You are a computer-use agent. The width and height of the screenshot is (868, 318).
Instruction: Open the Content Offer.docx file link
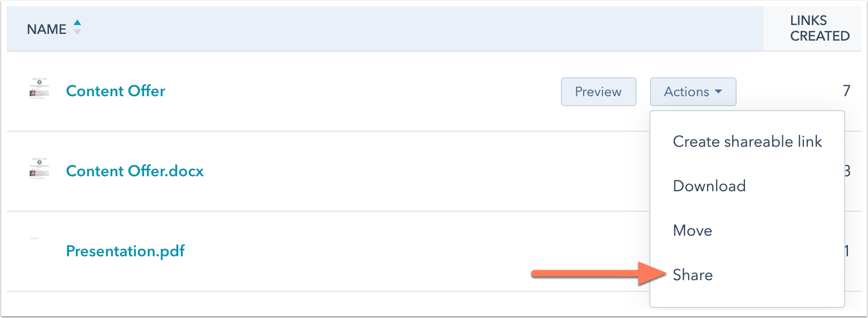click(x=135, y=171)
